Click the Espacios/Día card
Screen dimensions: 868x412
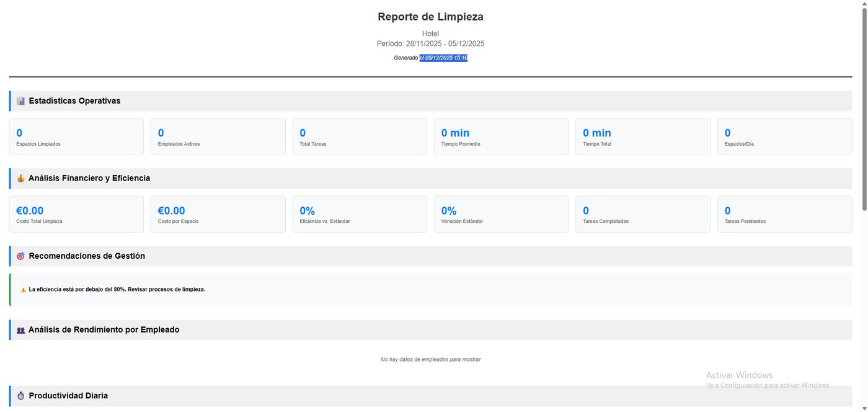[785, 137]
